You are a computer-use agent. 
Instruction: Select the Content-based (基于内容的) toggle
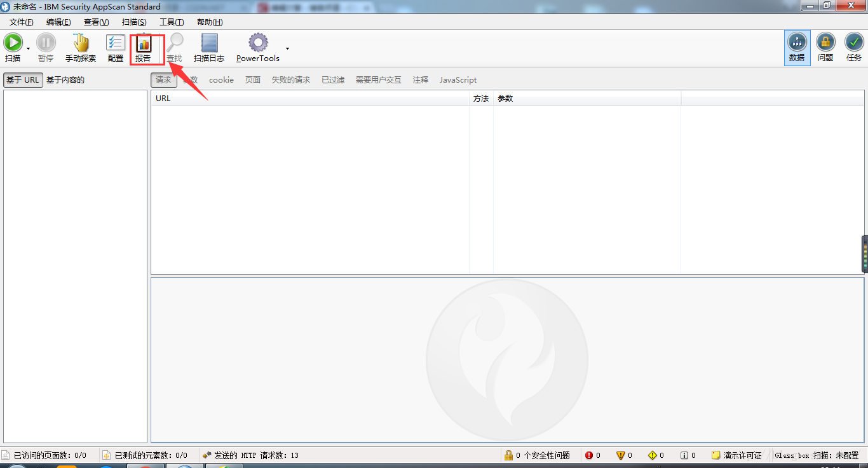[x=65, y=80]
